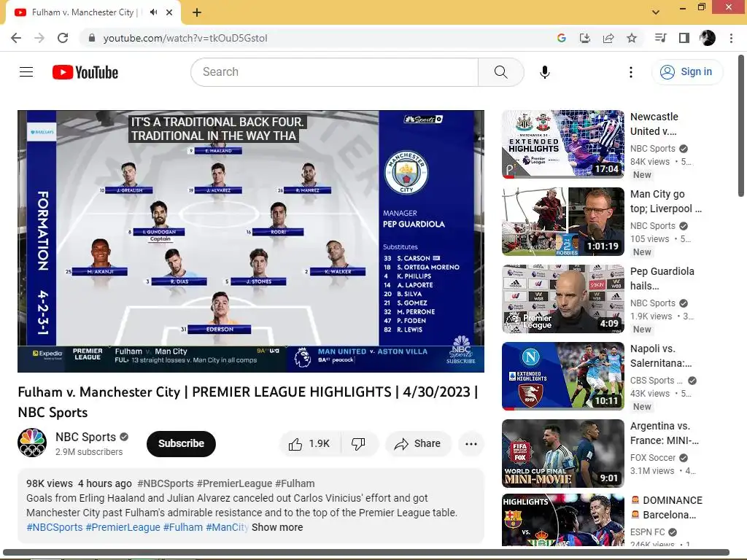Open Man City go top video thumbnail

(x=562, y=222)
